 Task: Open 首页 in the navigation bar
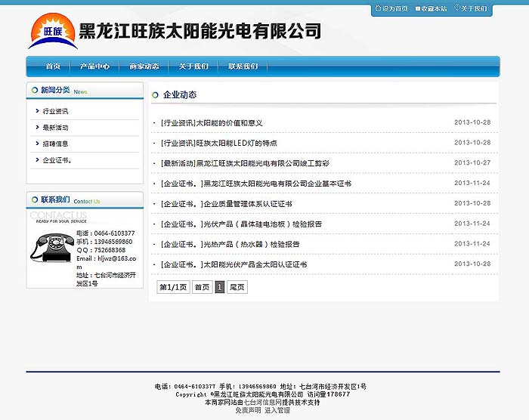pyautogui.click(x=53, y=66)
